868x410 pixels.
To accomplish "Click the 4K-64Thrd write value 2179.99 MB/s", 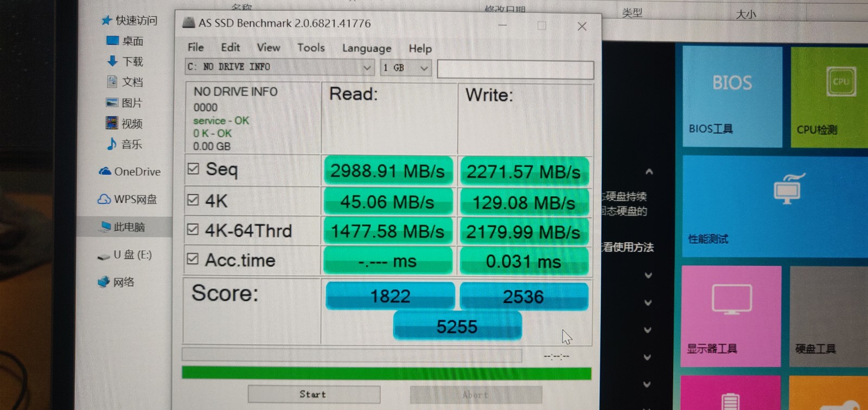I will pos(524,232).
